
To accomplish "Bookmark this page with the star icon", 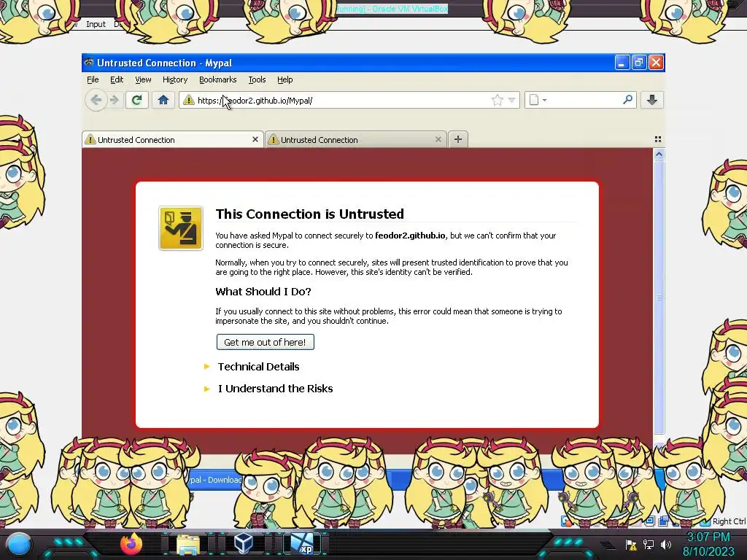I will click(x=497, y=100).
